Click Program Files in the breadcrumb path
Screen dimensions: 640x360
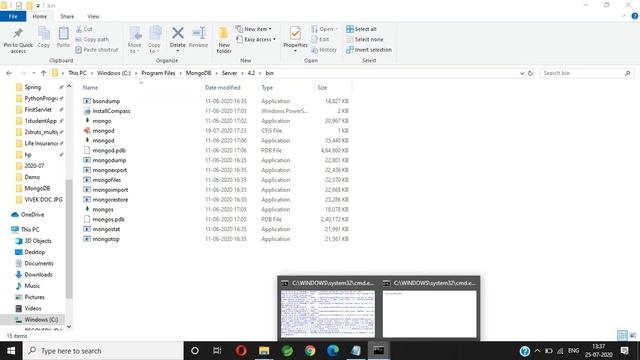click(158, 73)
